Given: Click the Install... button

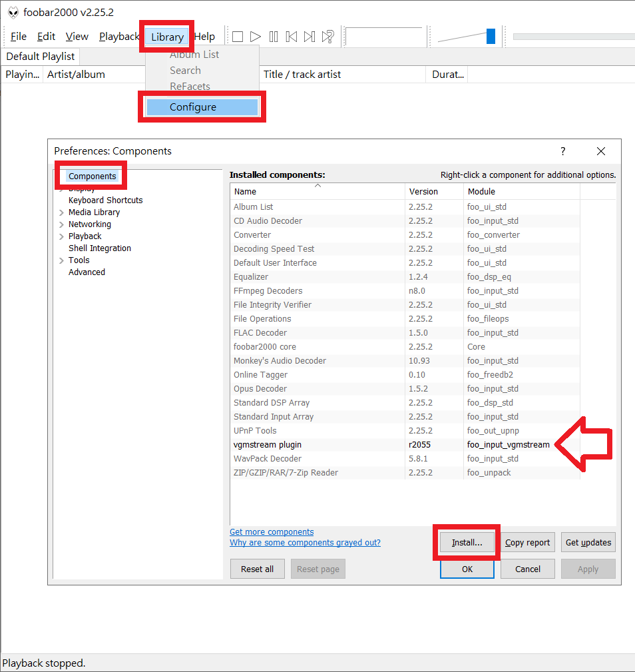Looking at the screenshot, I should [x=467, y=542].
